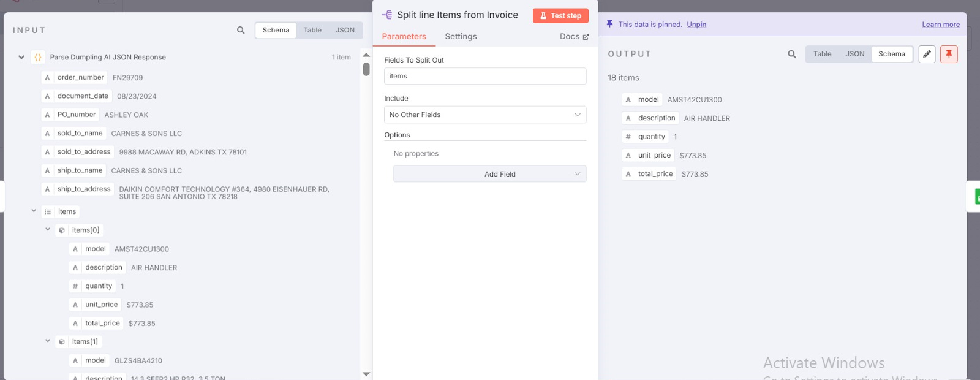Click the 9988 MACAWAY RD address value
Viewport: 980px width, 380px height.
point(183,152)
